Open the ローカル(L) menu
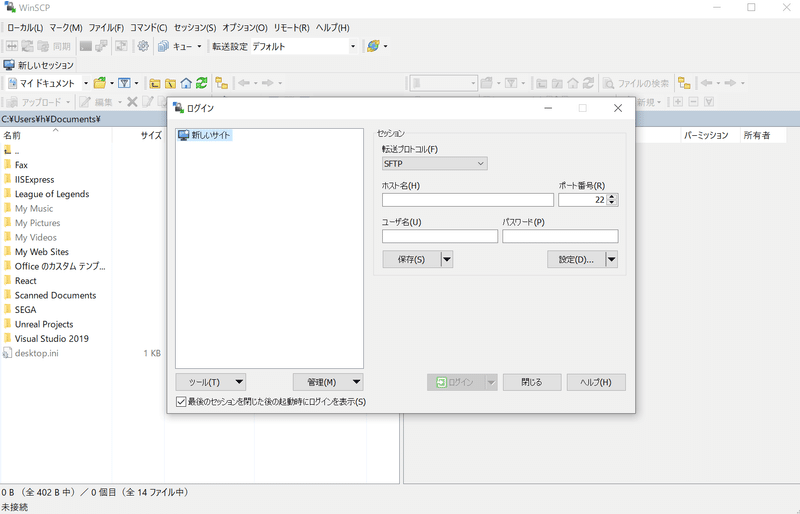The width and height of the screenshot is (800, 514). [x=25, y=28]
